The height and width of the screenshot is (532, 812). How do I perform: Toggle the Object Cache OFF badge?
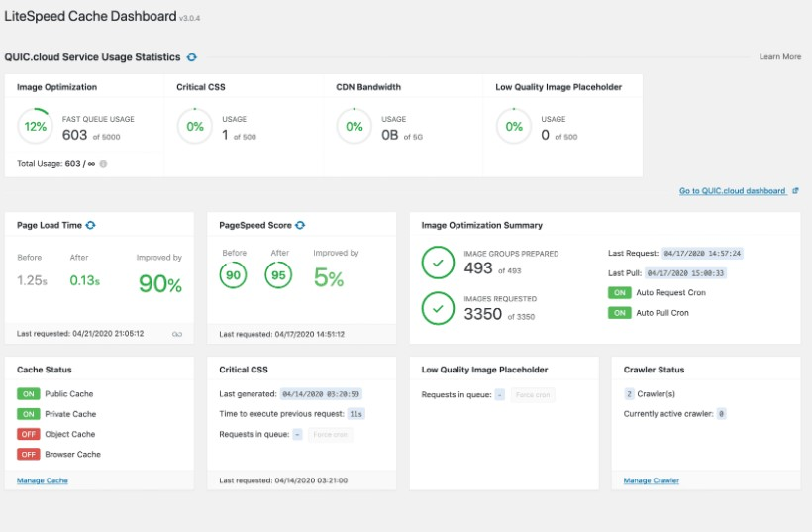(x=28, y=434)
